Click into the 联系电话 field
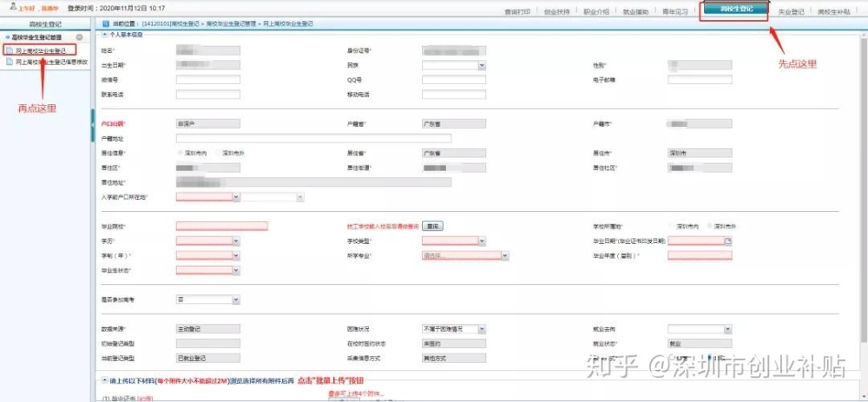 click(x=208, y=94)
